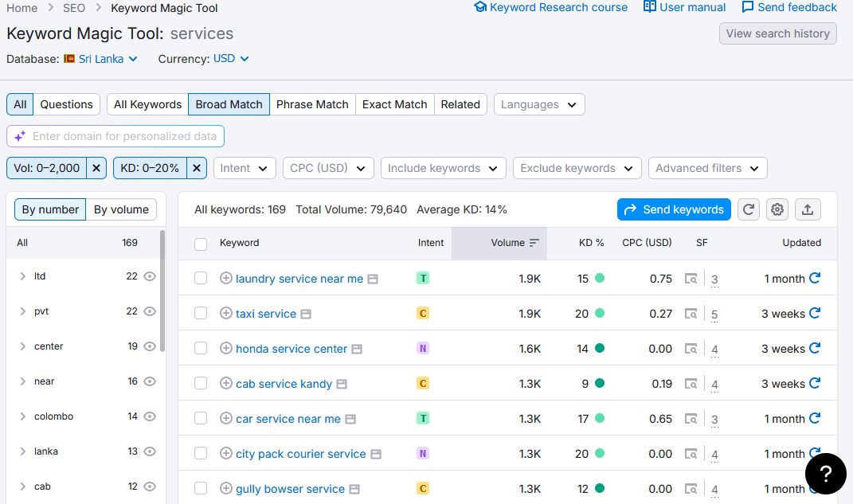This screenshot has width=853, height=504.
Task: Check the box for car service near me
Action: pos(201,419)
